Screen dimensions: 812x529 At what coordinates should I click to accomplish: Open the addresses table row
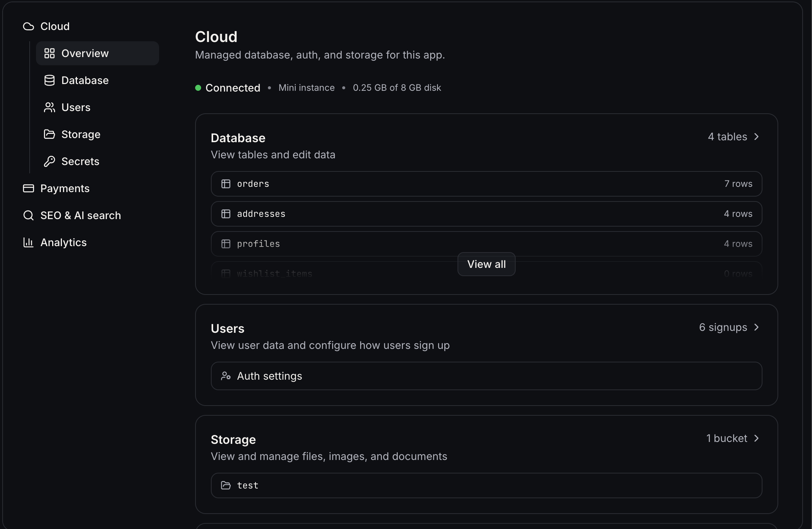[486, 214]
